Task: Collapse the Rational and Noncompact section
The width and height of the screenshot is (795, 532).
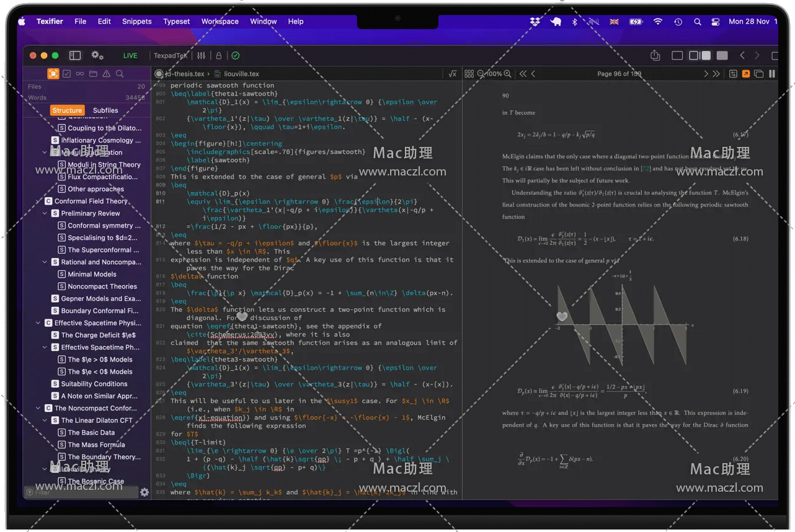Action: [45, 262]
